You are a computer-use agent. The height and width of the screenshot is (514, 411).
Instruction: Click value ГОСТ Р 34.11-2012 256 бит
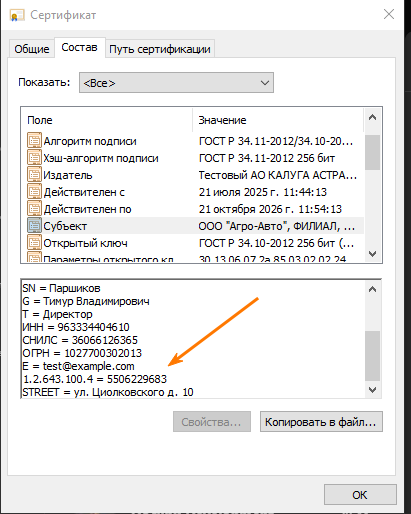(x=267, y=158)
